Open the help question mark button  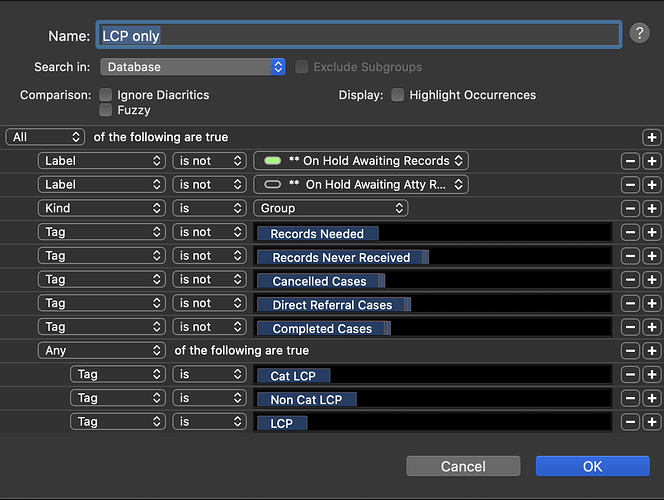click(639, 33)
